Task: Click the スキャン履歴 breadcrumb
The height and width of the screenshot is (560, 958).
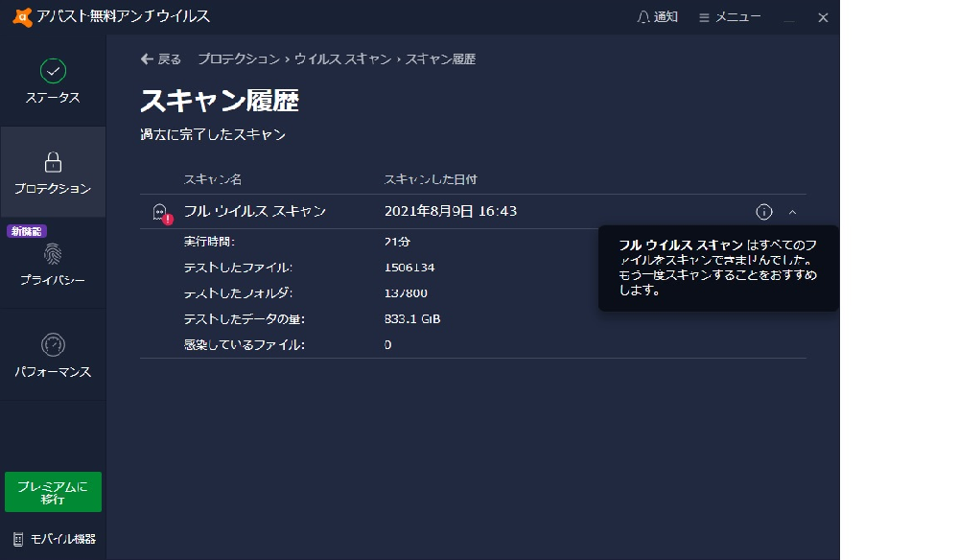Action: click(440, 59)
